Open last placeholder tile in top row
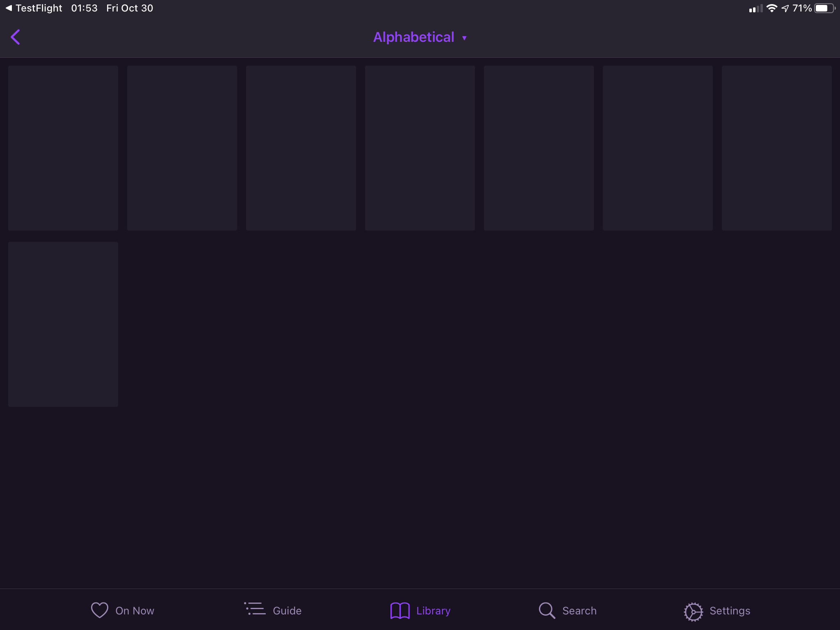This screenshot has height=630, width=840. [777, 148]
